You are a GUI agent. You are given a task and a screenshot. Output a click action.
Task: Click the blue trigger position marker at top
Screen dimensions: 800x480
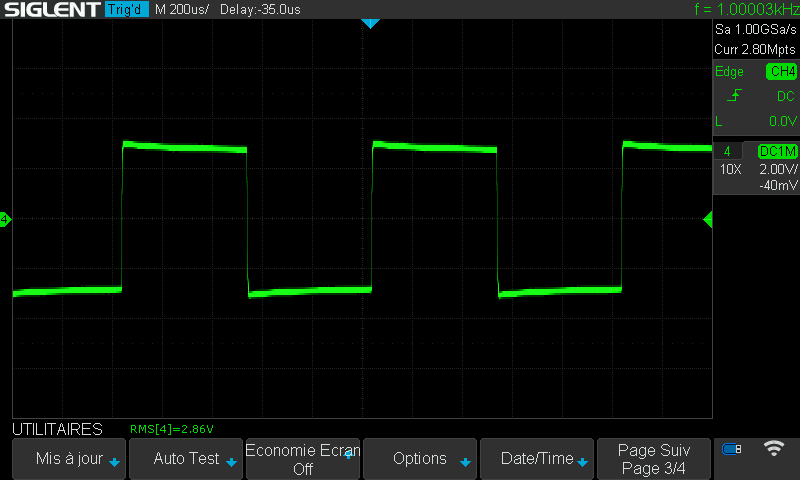[x=370, y=22]
